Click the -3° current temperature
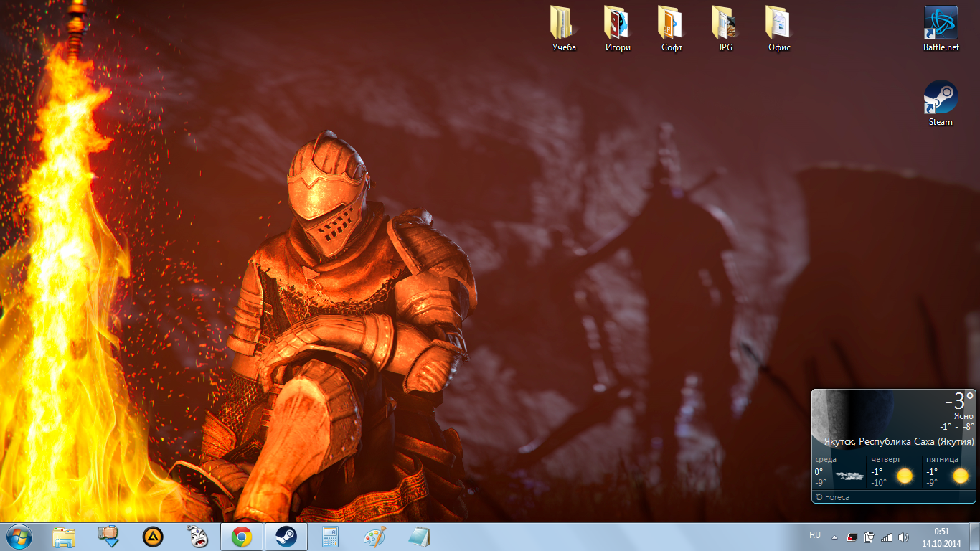 click(959, 400)
